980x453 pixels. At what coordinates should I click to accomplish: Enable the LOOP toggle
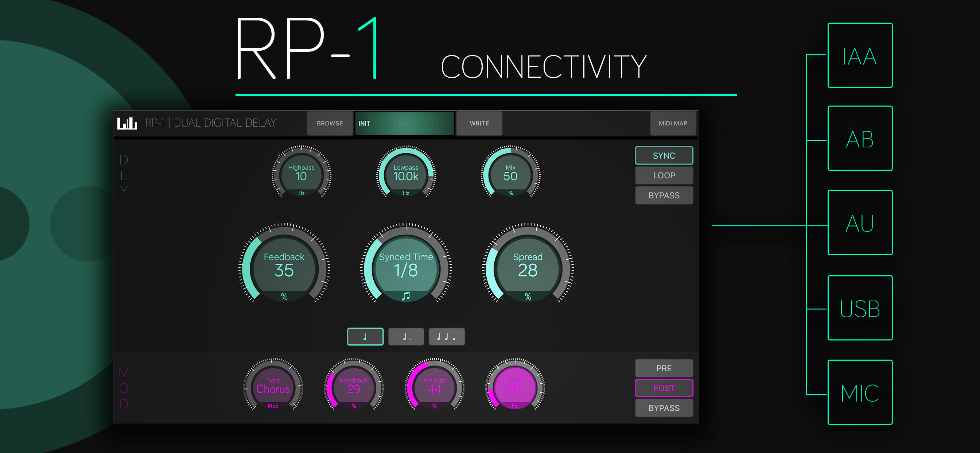(664, 175)
